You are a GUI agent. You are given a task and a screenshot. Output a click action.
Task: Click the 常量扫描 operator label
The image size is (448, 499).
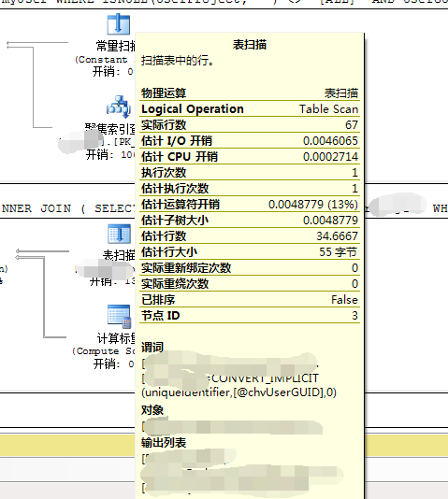coord(116,46)
